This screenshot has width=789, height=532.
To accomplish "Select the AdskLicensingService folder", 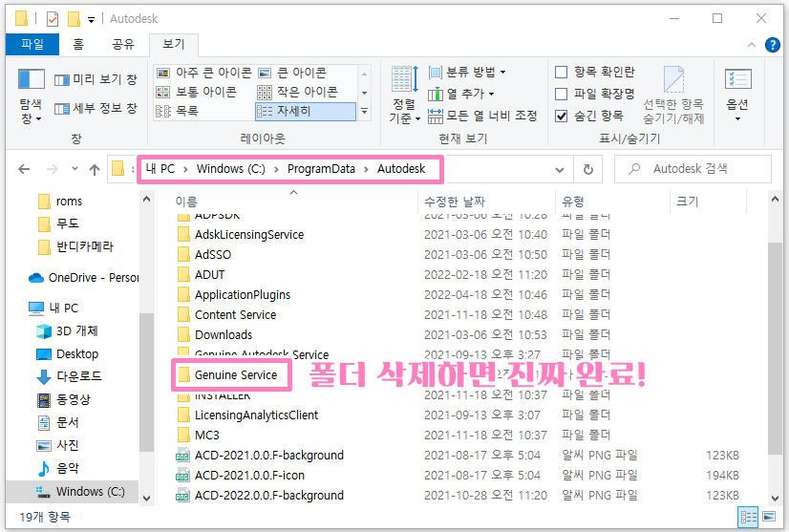I will (x=241, y=235).
